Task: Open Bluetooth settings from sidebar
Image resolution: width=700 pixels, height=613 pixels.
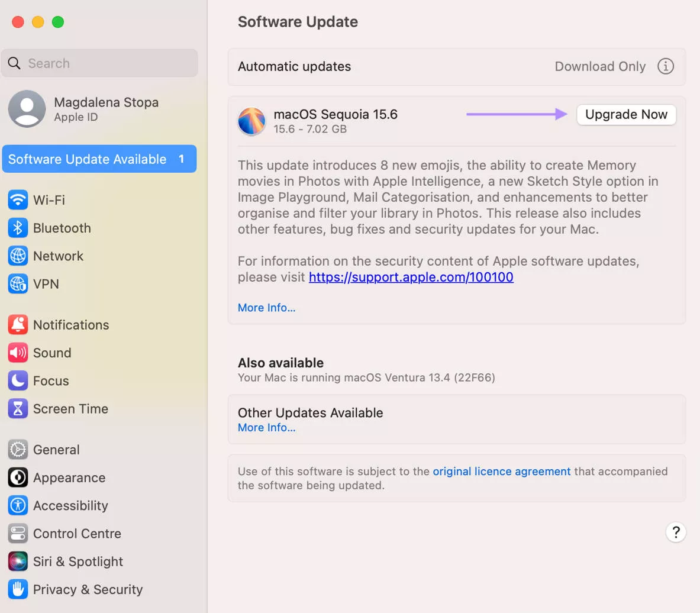Action: 18,228
